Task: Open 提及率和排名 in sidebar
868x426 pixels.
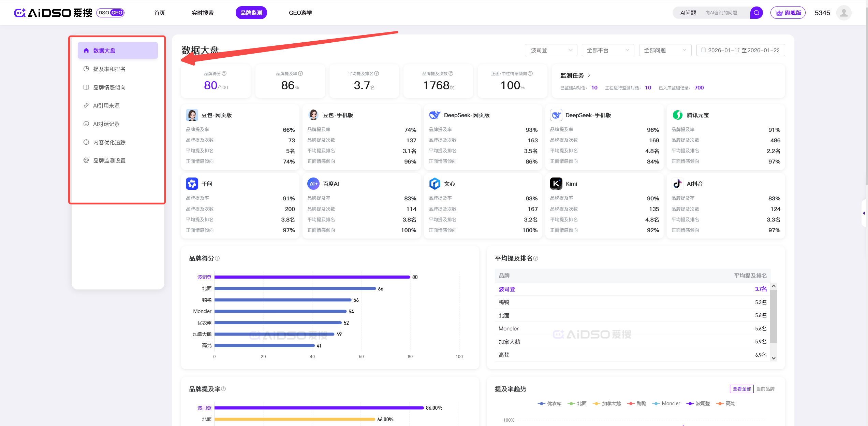Action: [x=109, y=69]
